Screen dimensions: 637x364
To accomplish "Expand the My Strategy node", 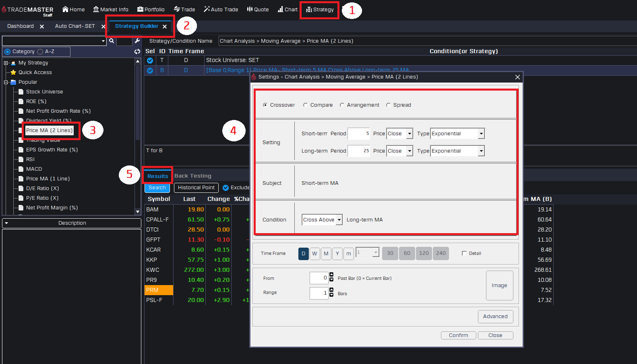I will pyautogui.click(x=6, y=63).
